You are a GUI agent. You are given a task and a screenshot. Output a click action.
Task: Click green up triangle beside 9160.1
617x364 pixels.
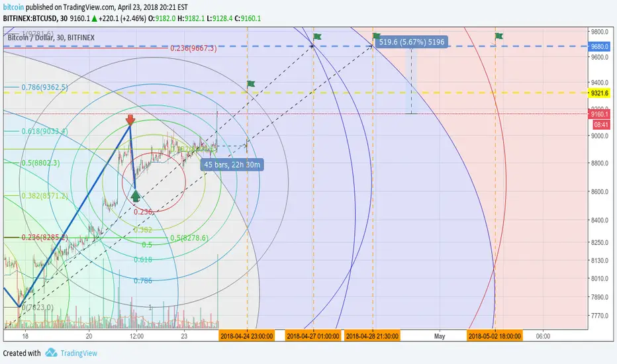95,19
